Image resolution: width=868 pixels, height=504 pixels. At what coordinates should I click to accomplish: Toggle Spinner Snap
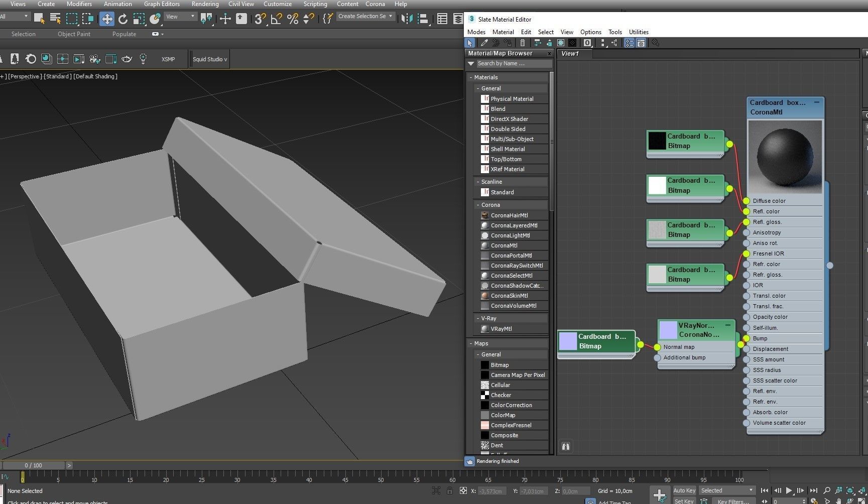click(309, 19)
